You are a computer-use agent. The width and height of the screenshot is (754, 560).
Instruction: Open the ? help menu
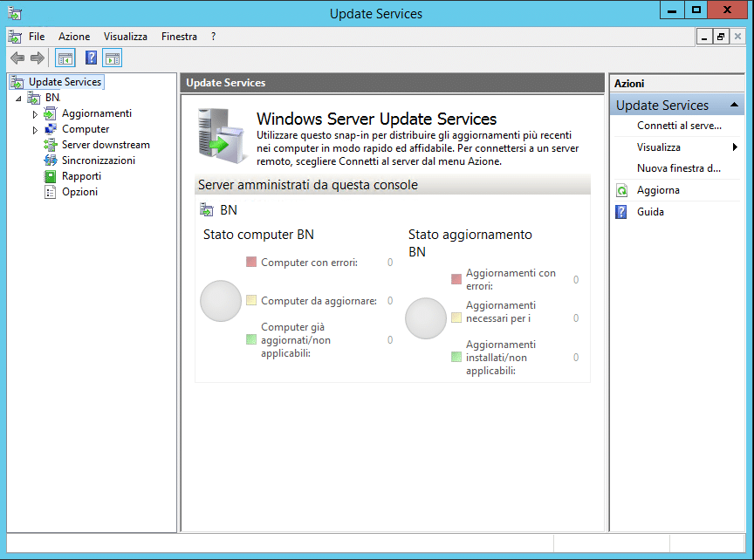pyautogui.click(x=213, y=37)
